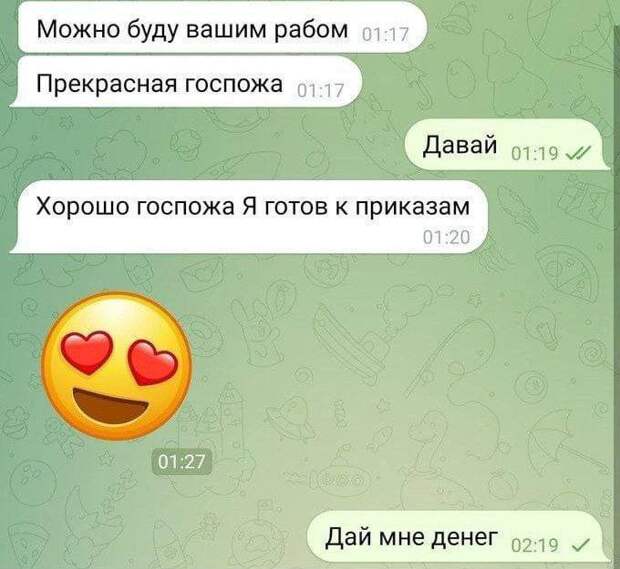Screen dimensions: 620x569
Task: Click the double check mark on Давай message
Action: click(579, 152)
